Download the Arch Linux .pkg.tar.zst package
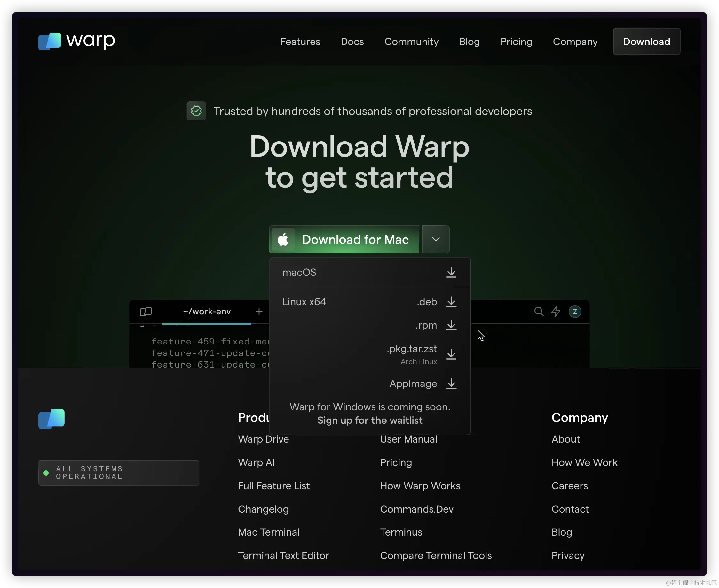Image resolution: width=719 pixels, height=588 pixels. click(451, 354)
